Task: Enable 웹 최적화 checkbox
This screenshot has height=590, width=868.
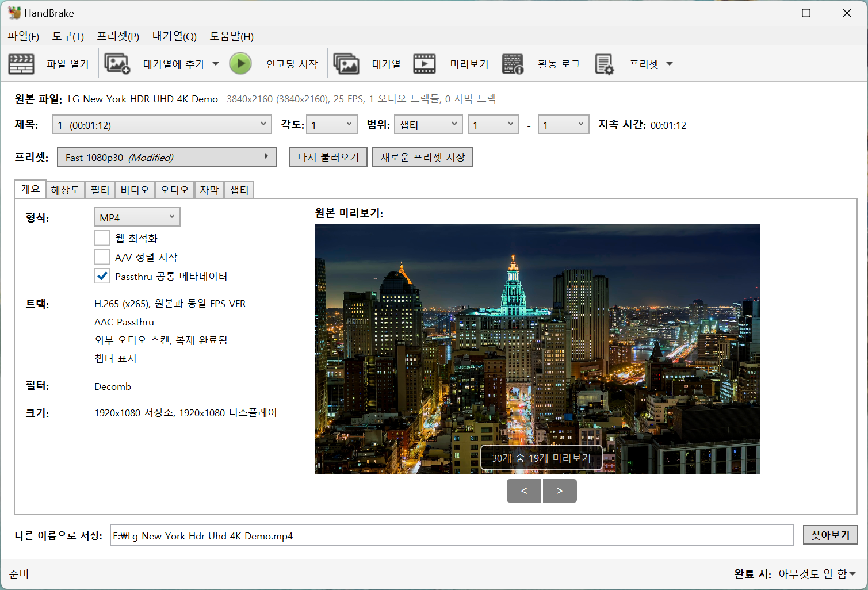Action: tap(102, 237)
